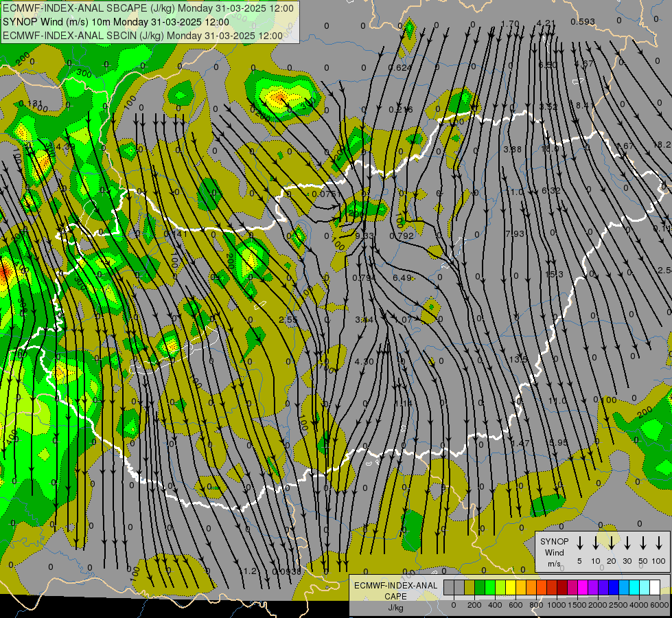Click the 0.593 value near the top edge
This screenshot has width=672, height=618.
[x=583, y=21]
